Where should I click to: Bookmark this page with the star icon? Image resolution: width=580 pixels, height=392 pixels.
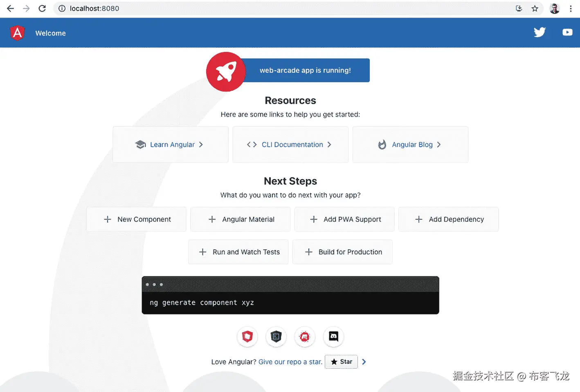[x=535, y=8]
